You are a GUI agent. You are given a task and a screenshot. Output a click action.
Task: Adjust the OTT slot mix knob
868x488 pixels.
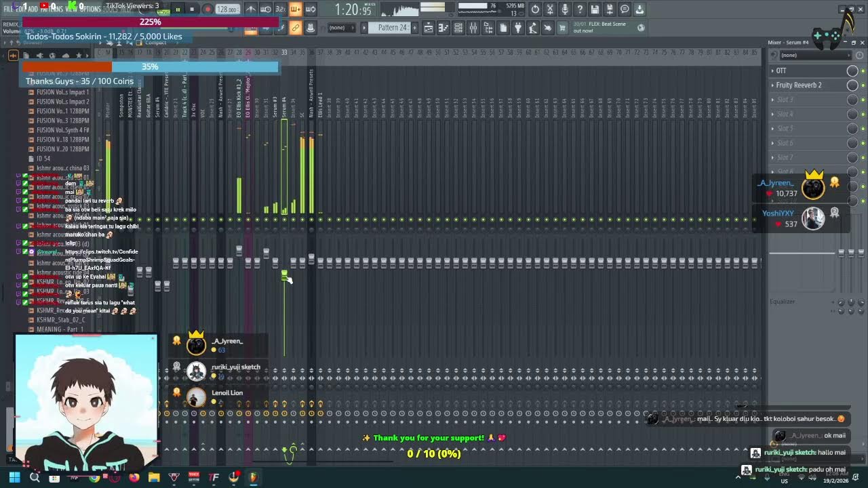pyautogui.click(x=852, y=70)
